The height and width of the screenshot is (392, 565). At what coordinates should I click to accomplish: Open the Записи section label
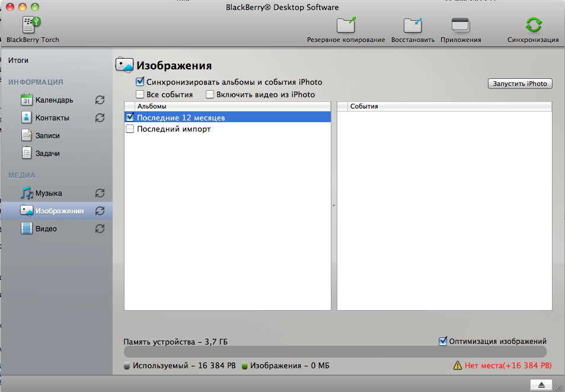pyautogui.click(x=47, y=135)
